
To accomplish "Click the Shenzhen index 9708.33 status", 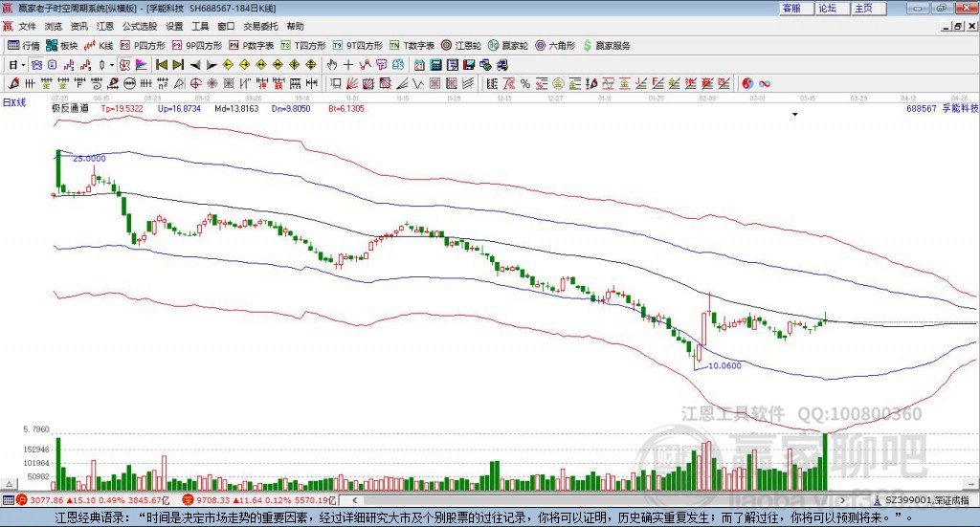I will (x=260, y=500).
